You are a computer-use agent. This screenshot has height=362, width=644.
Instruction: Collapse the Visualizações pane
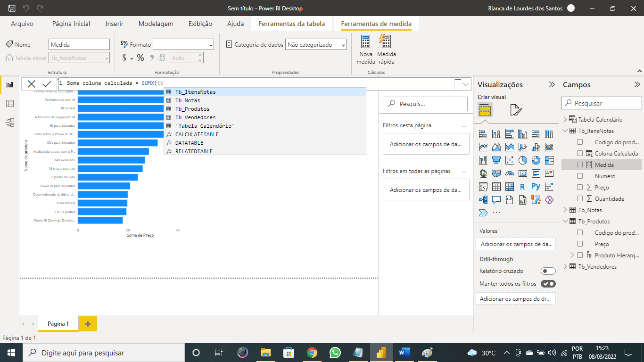pos(552,84)
